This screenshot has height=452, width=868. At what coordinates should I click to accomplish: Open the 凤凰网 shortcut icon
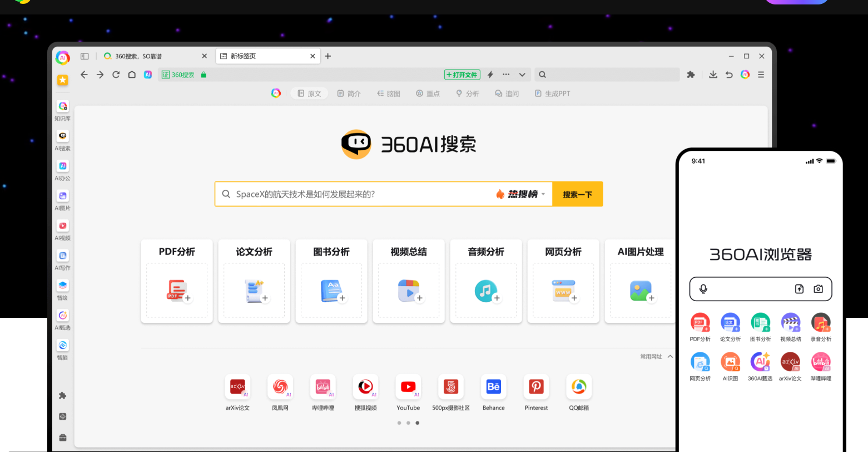pyautogui.click(x=280, y=387)
